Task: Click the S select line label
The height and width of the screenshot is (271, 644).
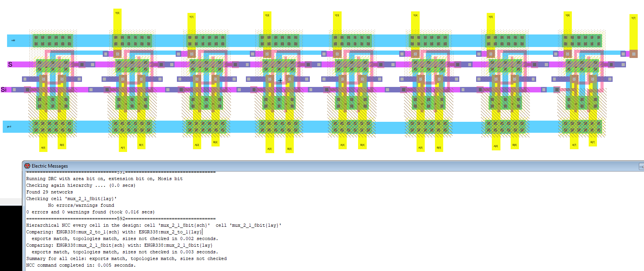Action: (x=10, y=65)
